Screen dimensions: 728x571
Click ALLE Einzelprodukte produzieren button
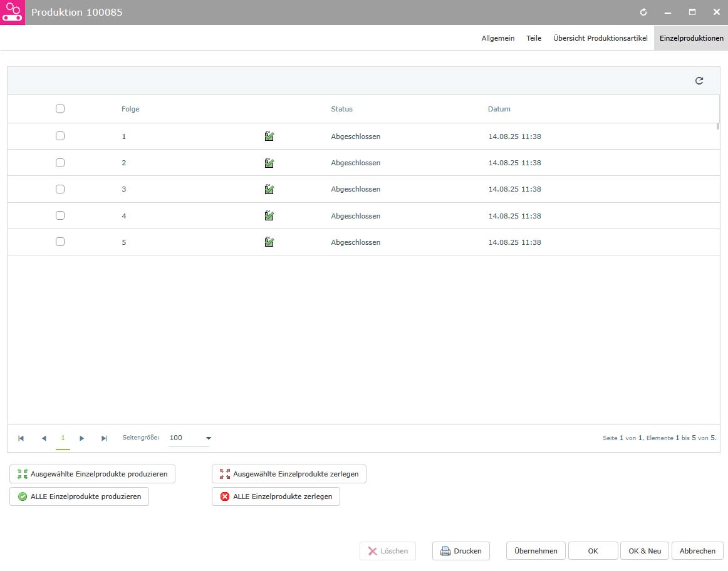tap(80, 496)
